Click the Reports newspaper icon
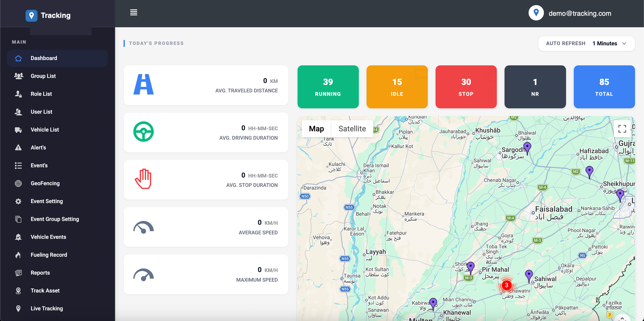Image resolution: width=644 pixels, height=321 pixels. tap(18, 273)
